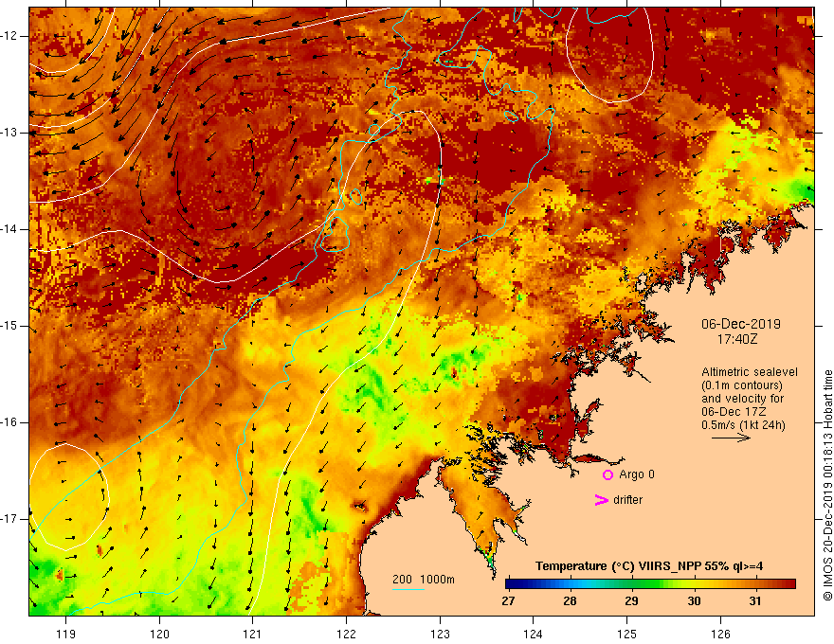Click the longitude axis label 123
834x644 pixels.
[x=440, y=634]
